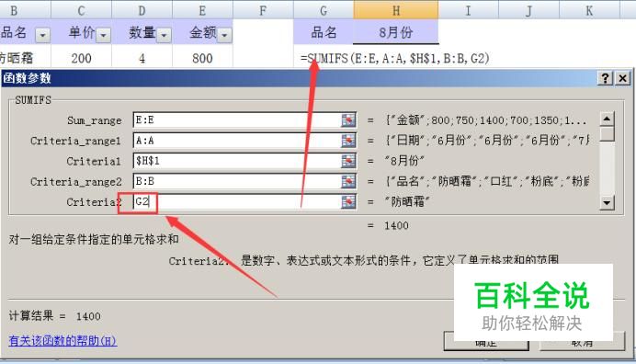Viewport: 636px width, 364px height.
Task: Click the =SUMIFS formula cell
Action: 395,58
